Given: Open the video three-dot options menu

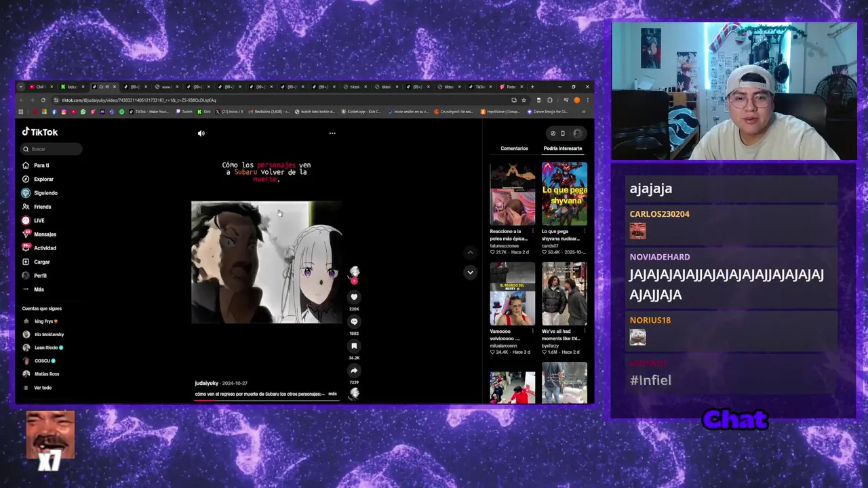Looking at the screenshot, I should [332, 133].
